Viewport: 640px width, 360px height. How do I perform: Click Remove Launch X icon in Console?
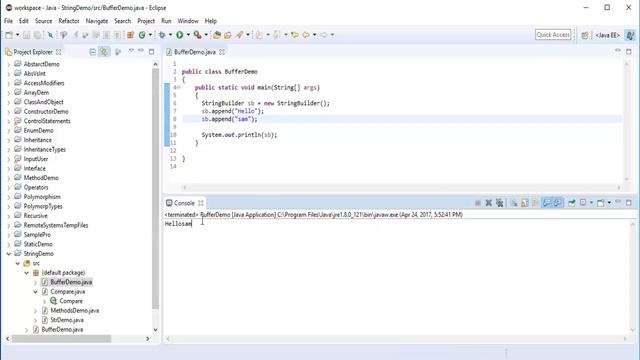(489, 203)
